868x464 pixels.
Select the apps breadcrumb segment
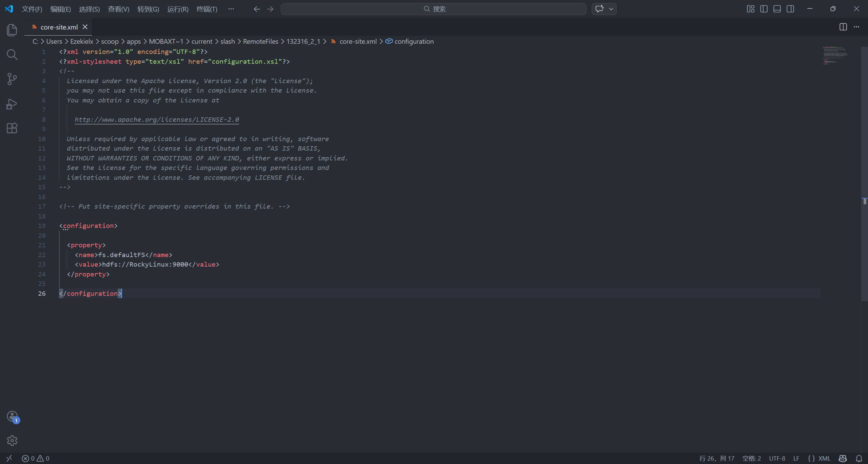134,41
